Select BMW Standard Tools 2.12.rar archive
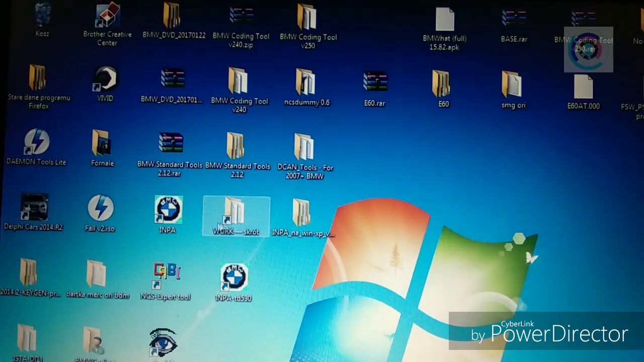This screenshot has height=362, width=644. tap(170, 155)
